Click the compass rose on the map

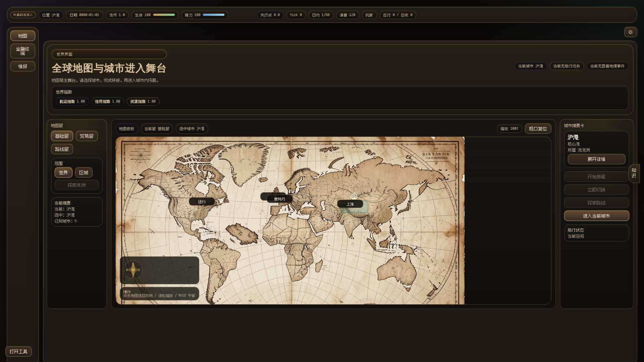coord(133,270)
